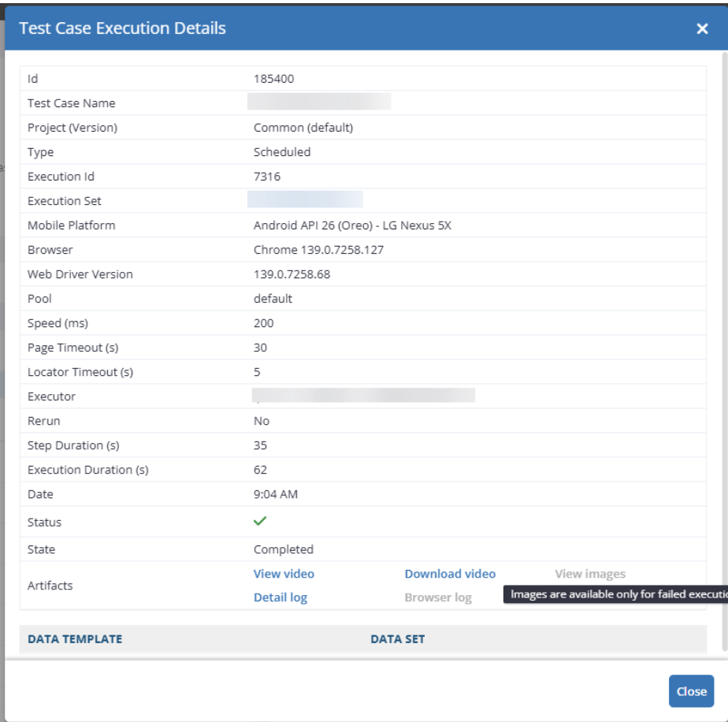Open the Detail log link
This screenshot has width=728, height=722.
(280, 597)
